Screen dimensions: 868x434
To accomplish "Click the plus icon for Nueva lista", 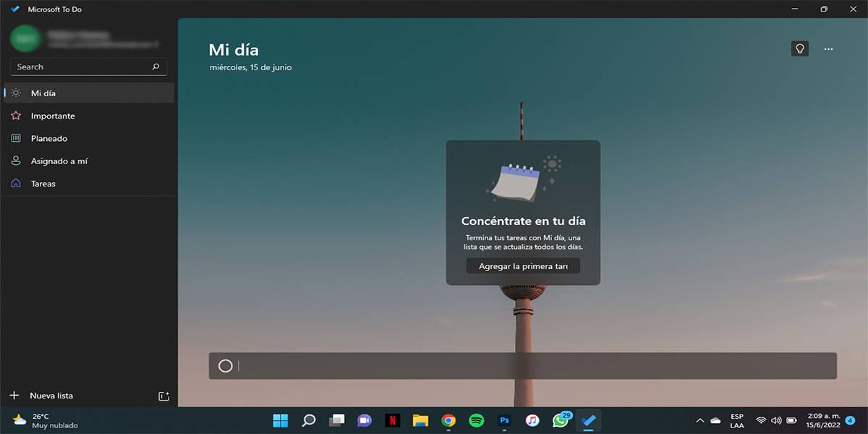I will click(14, 396).
